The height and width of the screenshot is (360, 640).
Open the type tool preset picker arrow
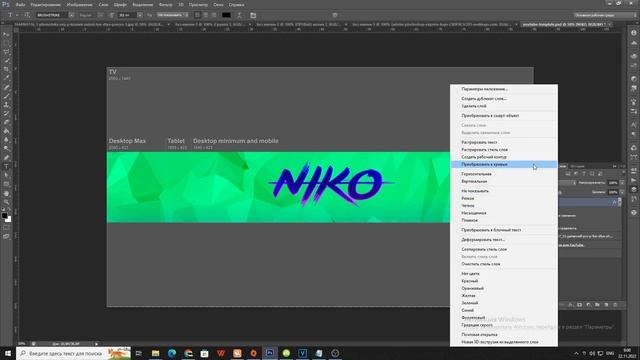pos(17,15)
